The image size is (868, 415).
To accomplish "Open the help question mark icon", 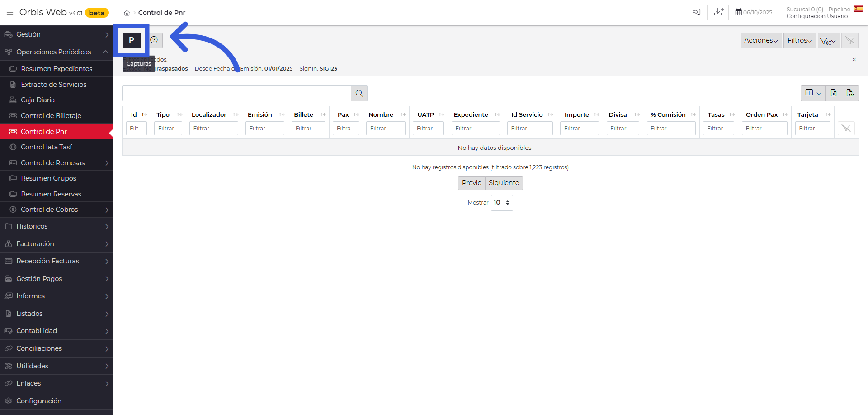I will (154, 40).
